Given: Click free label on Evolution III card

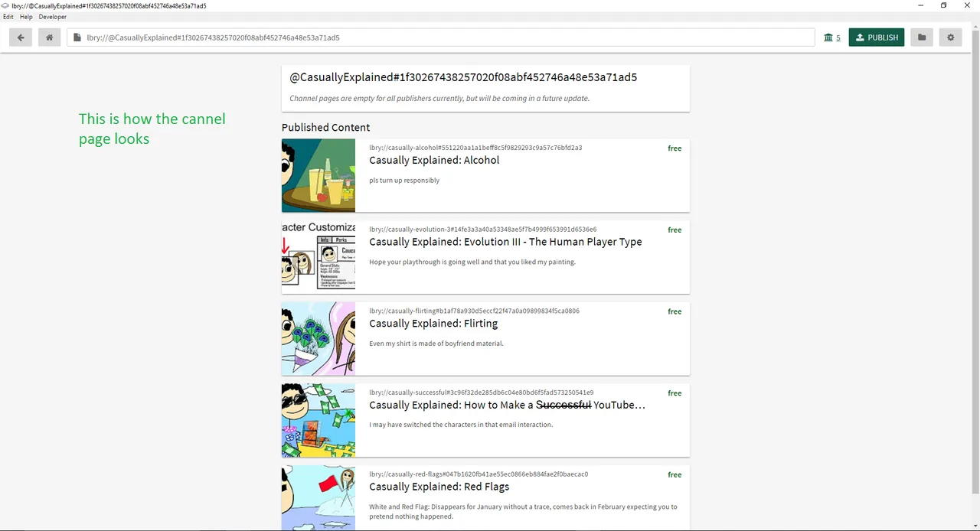Looking at the screenshot, I should click(675, 230).
